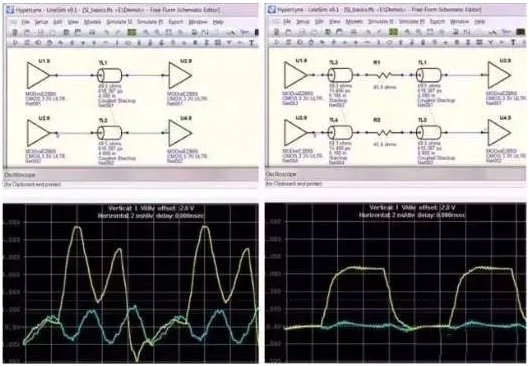Select the R1 resistor in right schematic

pos(384,75)
